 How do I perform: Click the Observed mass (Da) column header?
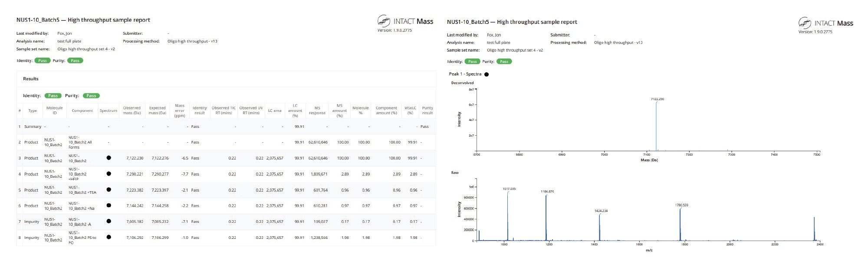tap(132, 111)
